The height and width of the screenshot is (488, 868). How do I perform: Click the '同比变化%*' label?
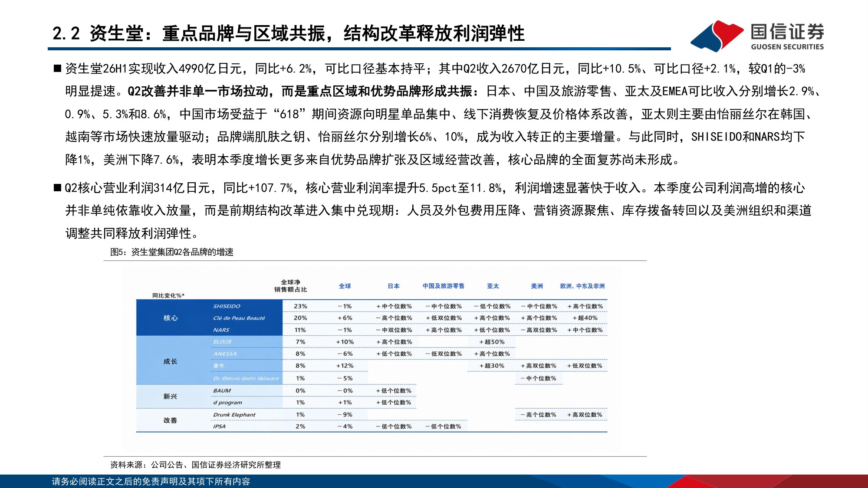point(168,295)
